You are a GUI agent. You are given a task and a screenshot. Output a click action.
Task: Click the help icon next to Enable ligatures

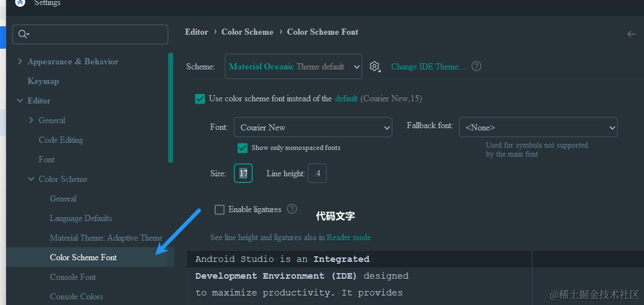[x=291, y=209]
